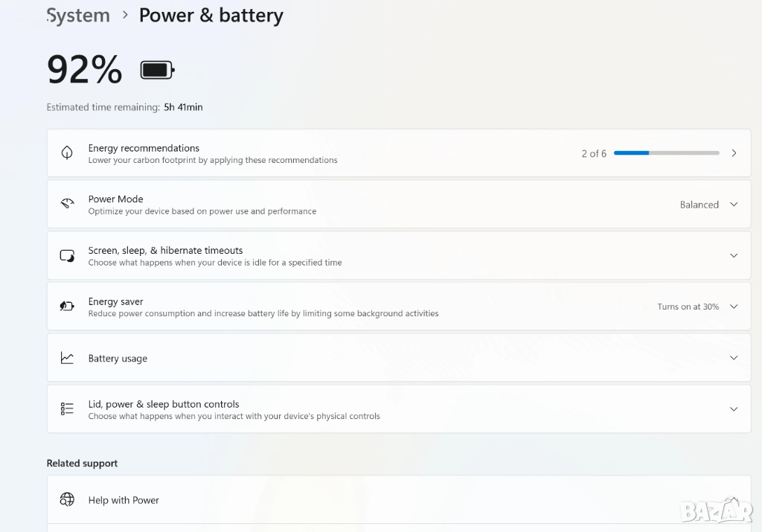Click the Screen, sleep & hibernate timeouts icon
Viewport: 762px width, 532px height.
67,256
